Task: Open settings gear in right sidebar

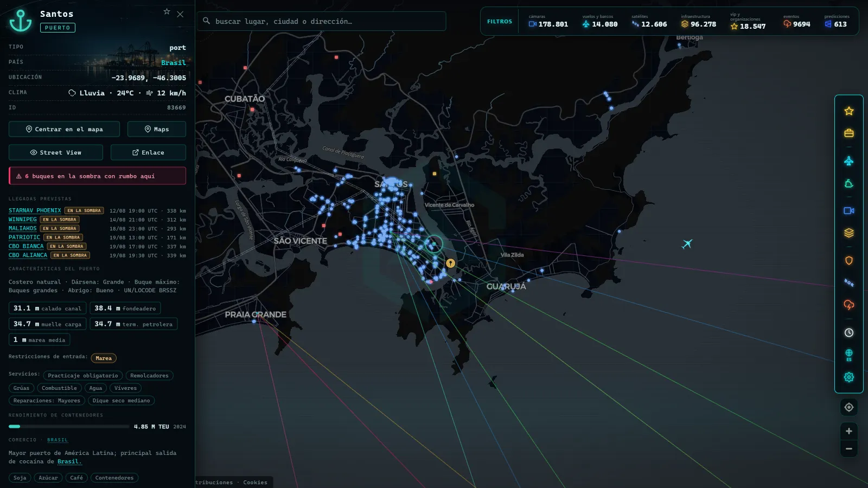Action: coord(849,377)
